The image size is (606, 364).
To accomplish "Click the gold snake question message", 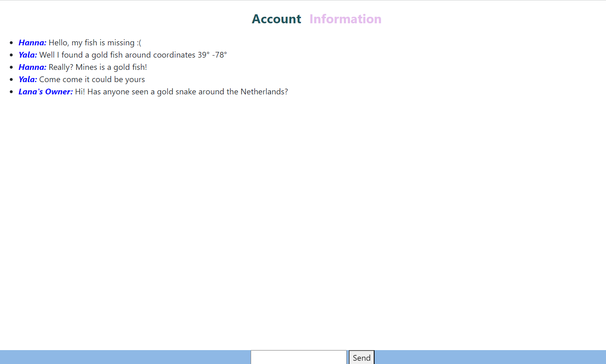I will pos(181,92).
